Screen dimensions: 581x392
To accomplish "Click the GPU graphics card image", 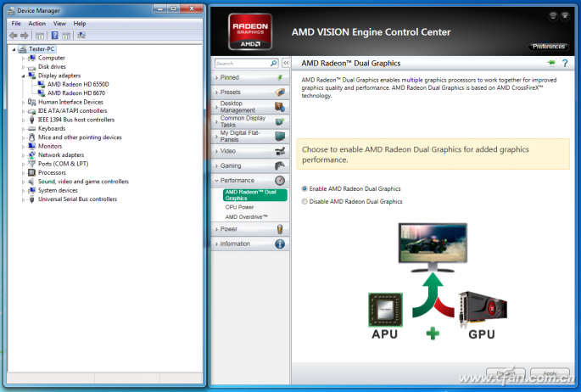I will pos(483,310).
